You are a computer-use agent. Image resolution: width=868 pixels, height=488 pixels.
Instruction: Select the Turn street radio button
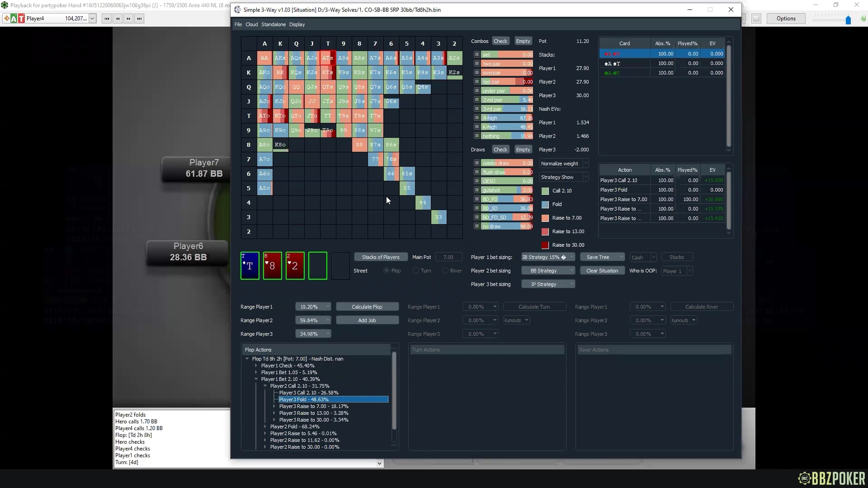(x=416, y=271)
